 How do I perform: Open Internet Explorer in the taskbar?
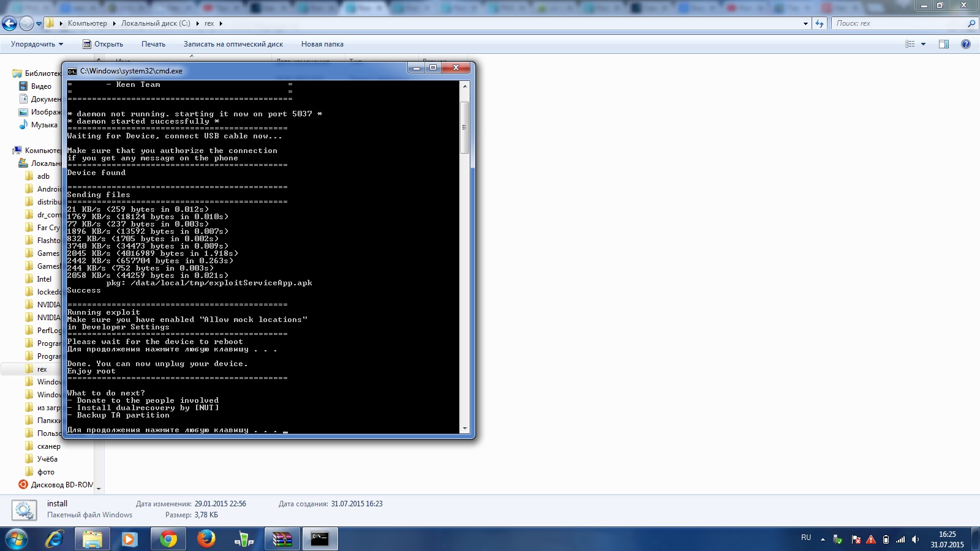(55, 539)
